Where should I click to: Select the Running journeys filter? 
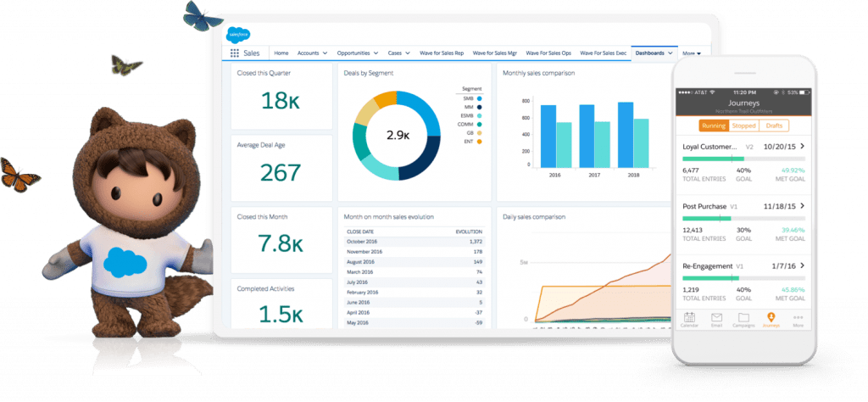tap(714, 126)
